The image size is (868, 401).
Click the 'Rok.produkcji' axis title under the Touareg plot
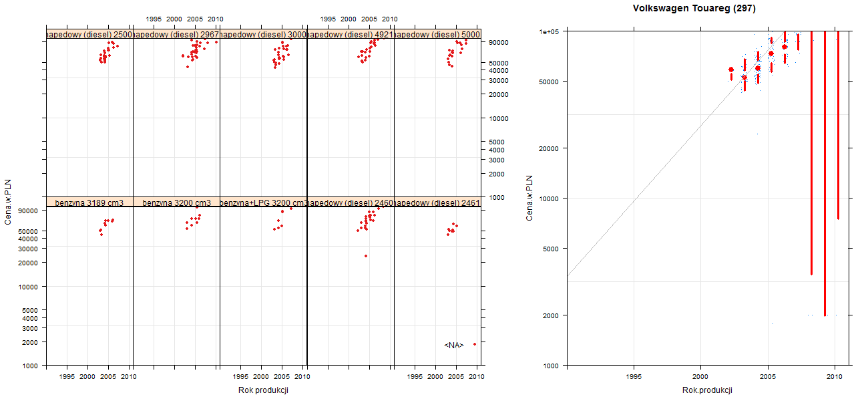(708, 390)
